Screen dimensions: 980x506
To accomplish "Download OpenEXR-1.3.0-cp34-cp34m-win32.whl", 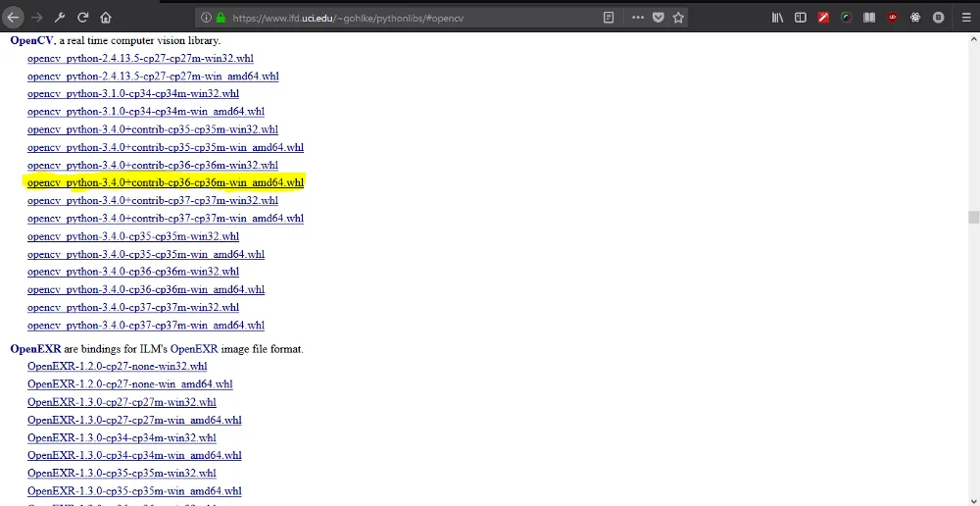I will (122, 437).
